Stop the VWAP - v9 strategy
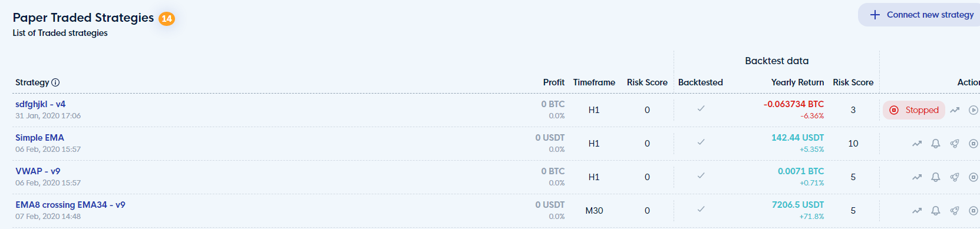 point(974,177)
